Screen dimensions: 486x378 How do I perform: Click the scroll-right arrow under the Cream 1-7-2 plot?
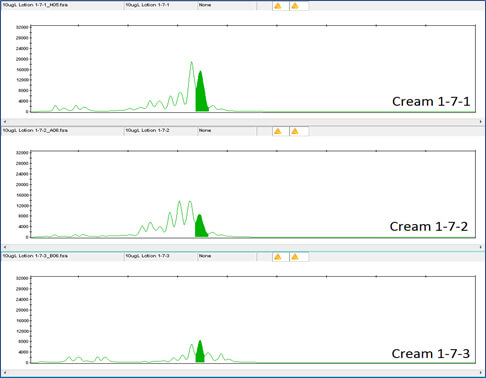(x=481, y=247)
